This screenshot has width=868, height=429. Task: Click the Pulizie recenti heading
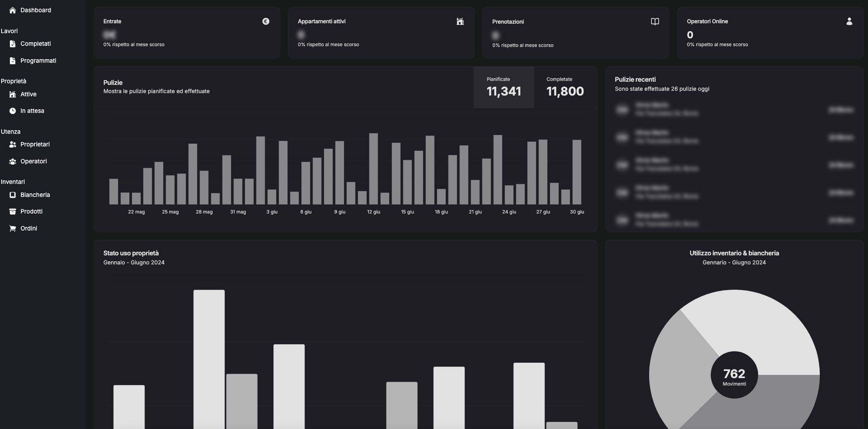tap(635, 79)
